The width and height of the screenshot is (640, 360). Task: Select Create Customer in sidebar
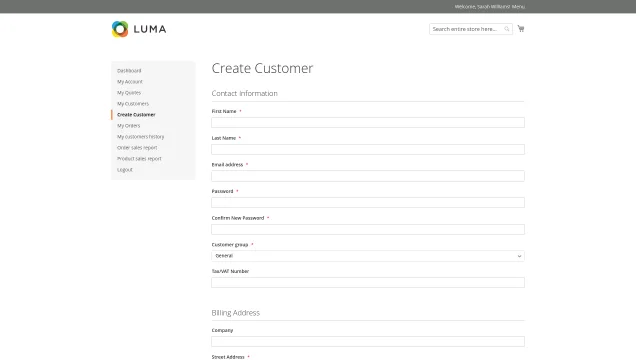pyautogui.click(x=136, y=115)
